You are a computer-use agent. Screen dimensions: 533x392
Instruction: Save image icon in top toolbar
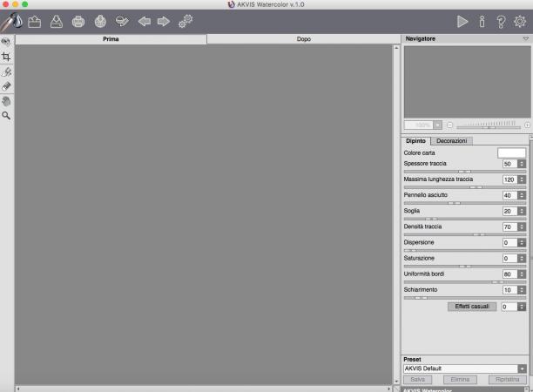pos(57,22)
